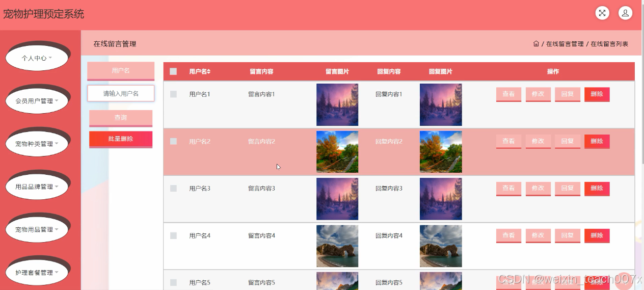Open 回复图片 thumbnail in 用户名1 row
The width and height of the screenshot is (644, 290).
click(x=441, y=104)
